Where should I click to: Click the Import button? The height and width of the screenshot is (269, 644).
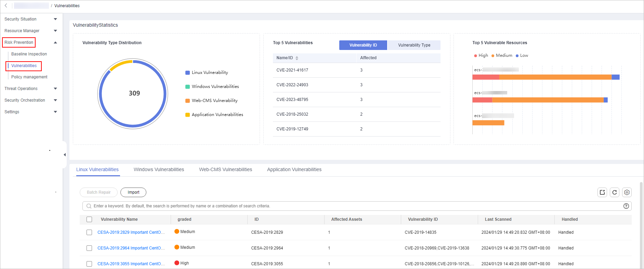pyautogui.click(x=133, y=192)
